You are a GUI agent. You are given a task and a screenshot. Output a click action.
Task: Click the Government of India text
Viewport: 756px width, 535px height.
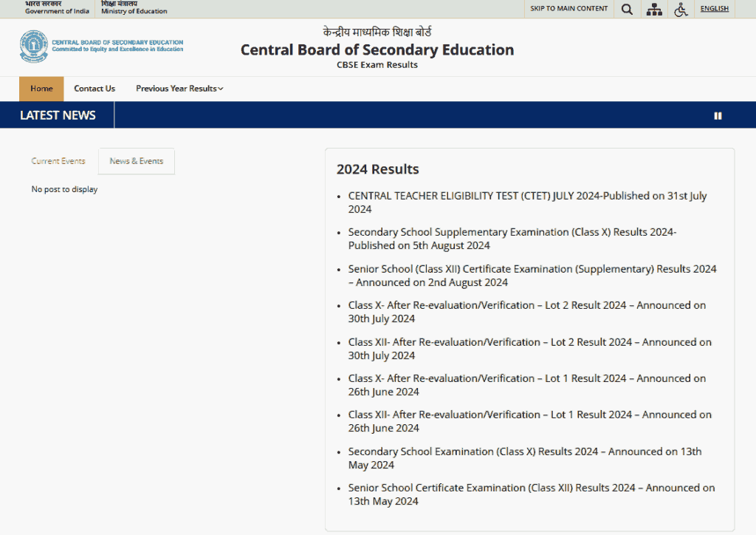click(x=57, y=11)
